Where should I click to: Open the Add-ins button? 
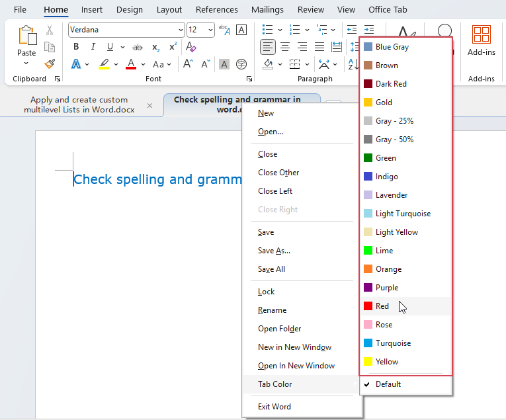(481, 40)
